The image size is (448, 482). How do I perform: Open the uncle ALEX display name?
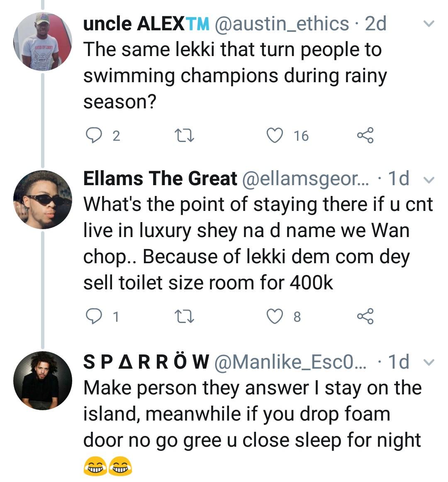point(146,24)
